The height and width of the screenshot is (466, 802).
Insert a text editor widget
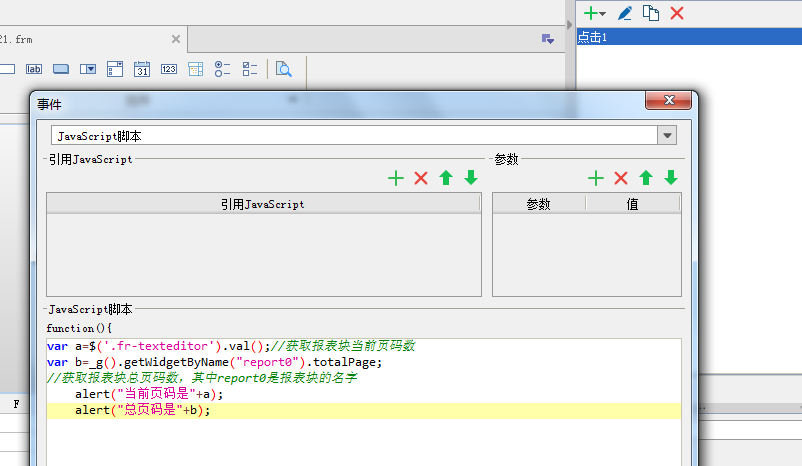point(6,69)
